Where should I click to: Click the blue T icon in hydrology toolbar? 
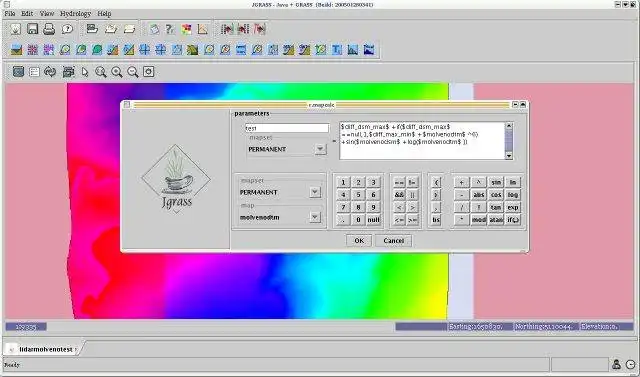tap(337, 50)
